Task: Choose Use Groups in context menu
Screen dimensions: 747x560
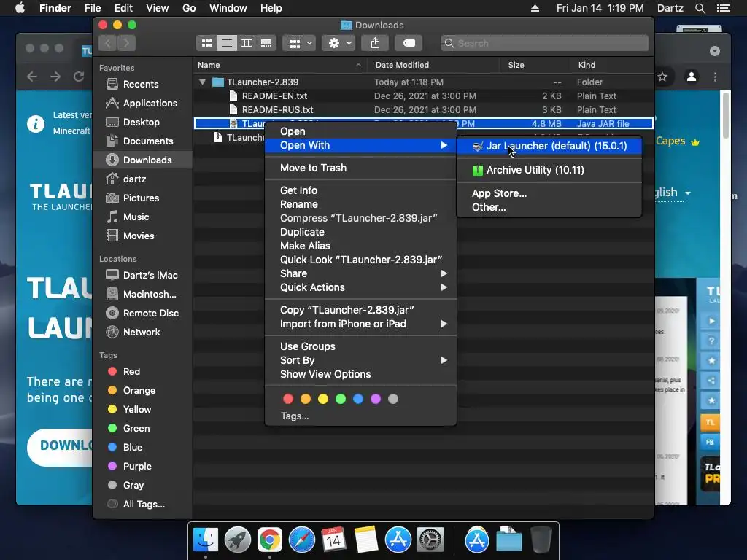Action: (360, 346)
